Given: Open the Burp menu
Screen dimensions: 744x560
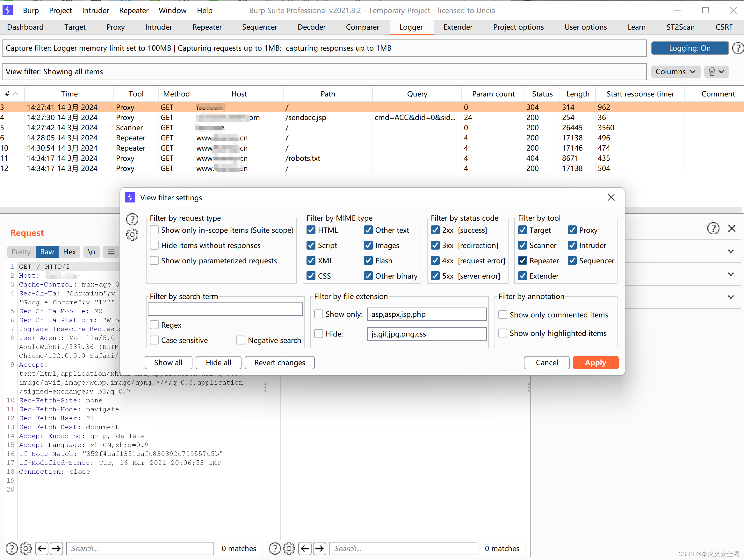Looking at the screenshot, I should [x=31, y=11].
